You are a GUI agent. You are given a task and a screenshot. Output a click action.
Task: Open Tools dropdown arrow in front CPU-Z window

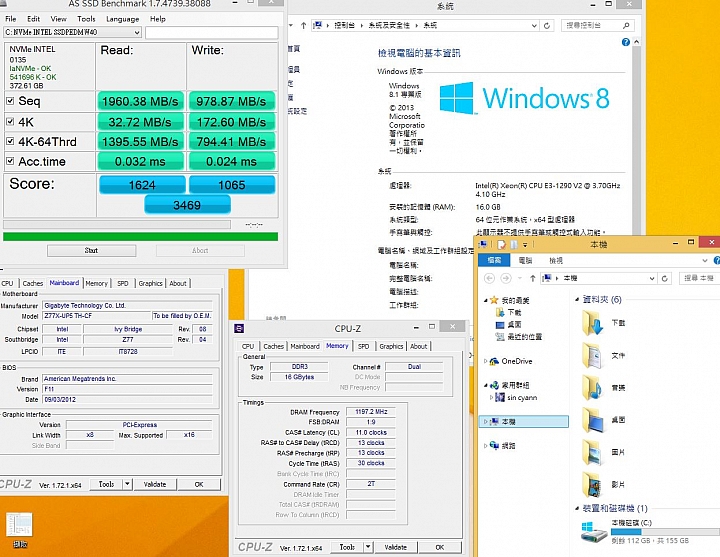tap(368, 547)
